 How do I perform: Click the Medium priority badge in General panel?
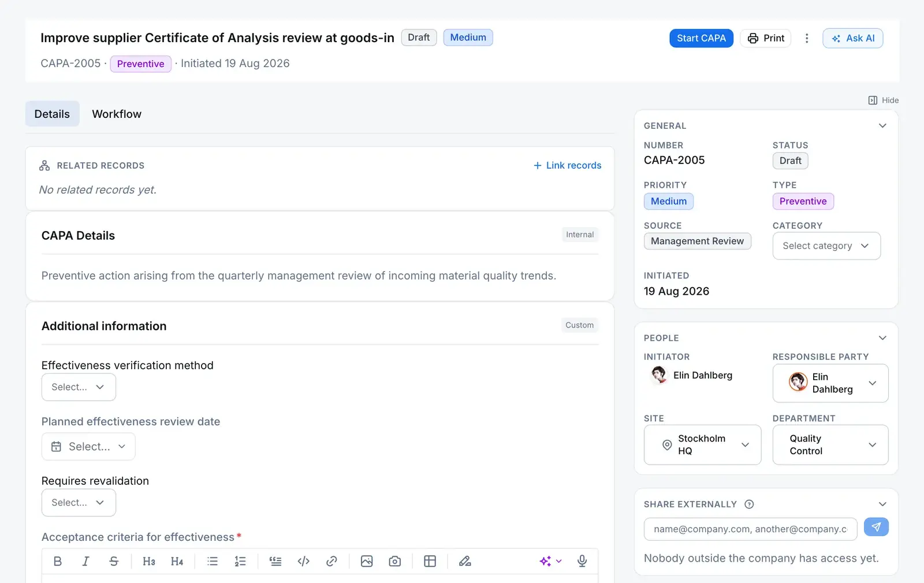[669, 201]
